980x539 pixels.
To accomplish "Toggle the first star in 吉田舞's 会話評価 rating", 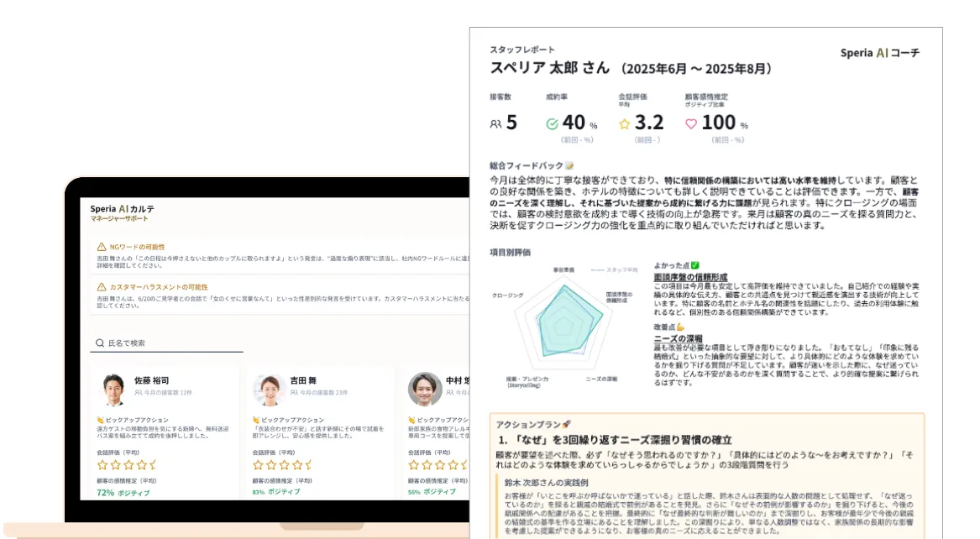I will coord(258,465).
